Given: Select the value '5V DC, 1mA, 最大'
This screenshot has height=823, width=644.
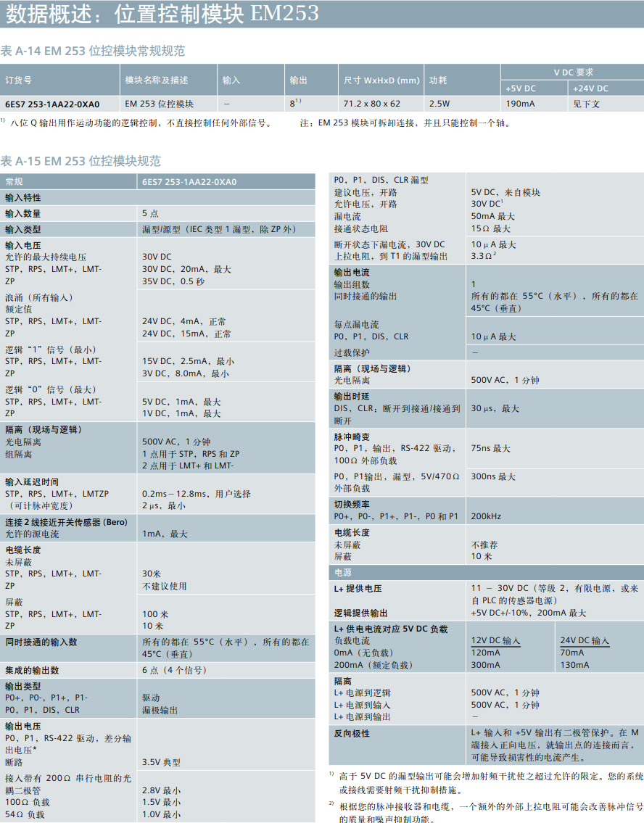Looking at the screenshot, I should [181, 402].
